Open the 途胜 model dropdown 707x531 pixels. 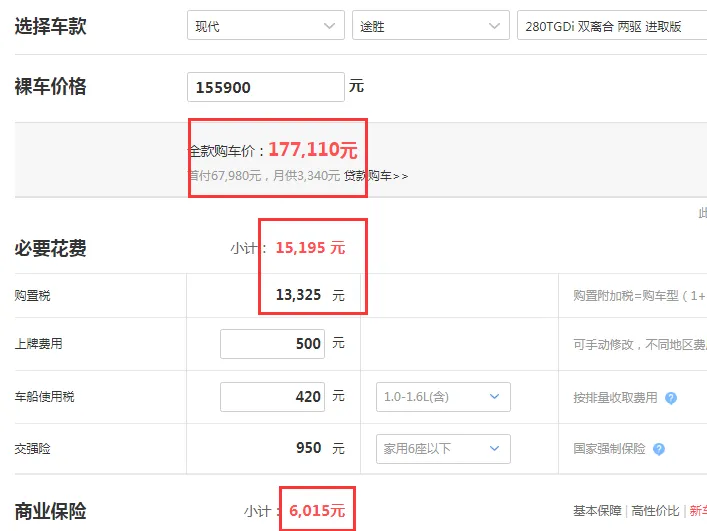point(431,26)
